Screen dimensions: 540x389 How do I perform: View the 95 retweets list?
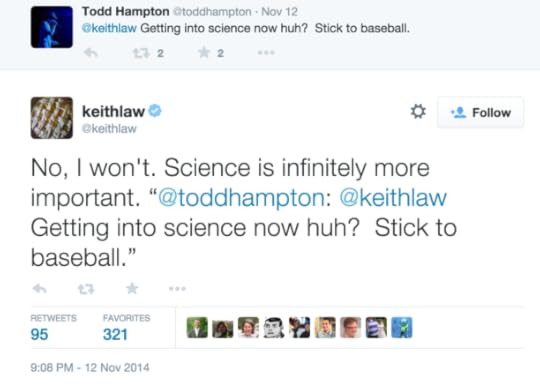(53, 327)
